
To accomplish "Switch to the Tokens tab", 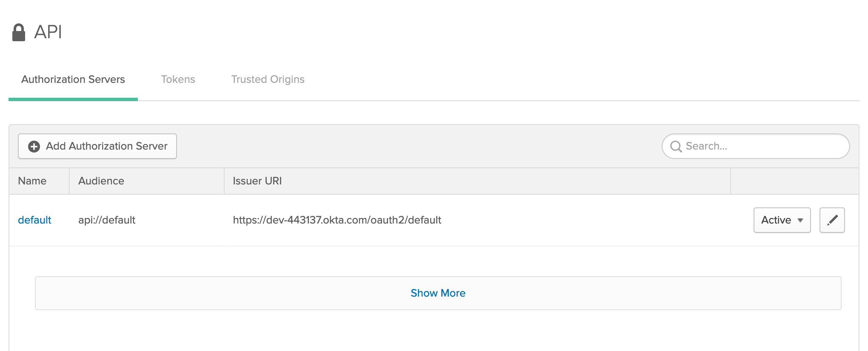I will [x=178, y=79].
